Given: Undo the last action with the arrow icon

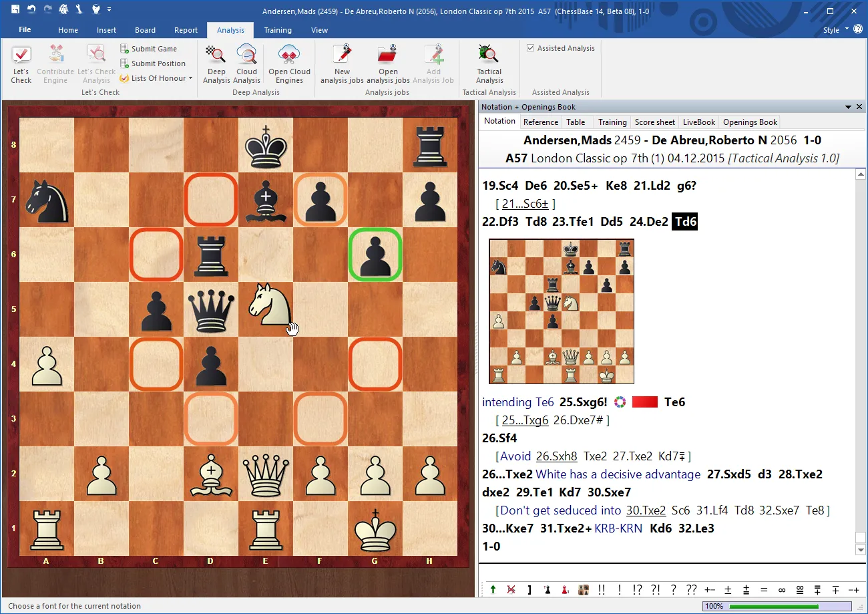Looking at the screenshot, I should pos(32,9).
